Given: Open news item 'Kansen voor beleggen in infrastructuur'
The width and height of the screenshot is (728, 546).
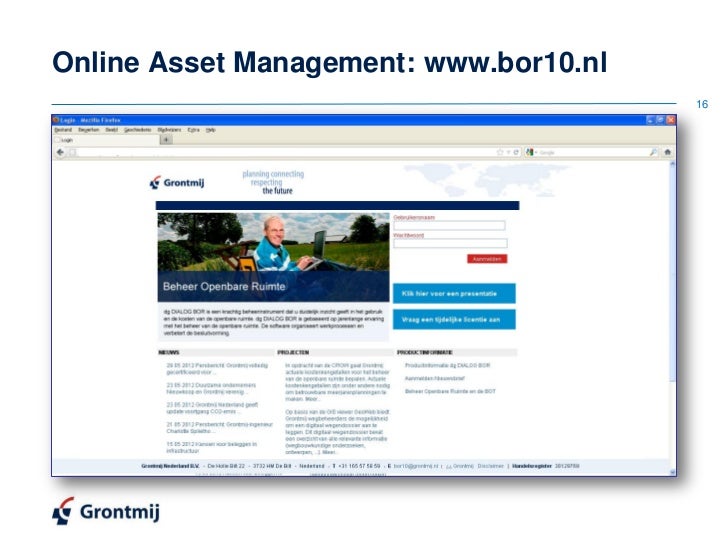Looking at the screenshot, I should pyautogui.click(x=211, y=447).
